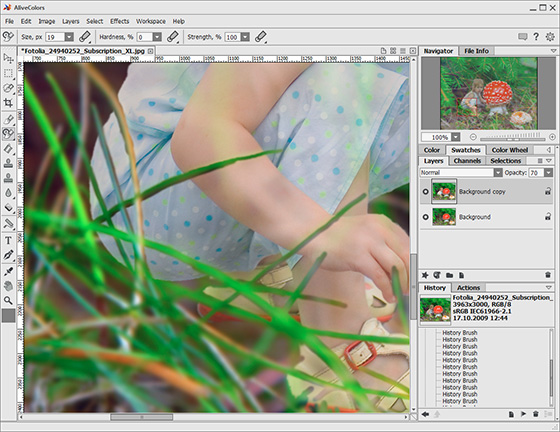Toggle pen pressure icon next to Hardness

point(173,37)
